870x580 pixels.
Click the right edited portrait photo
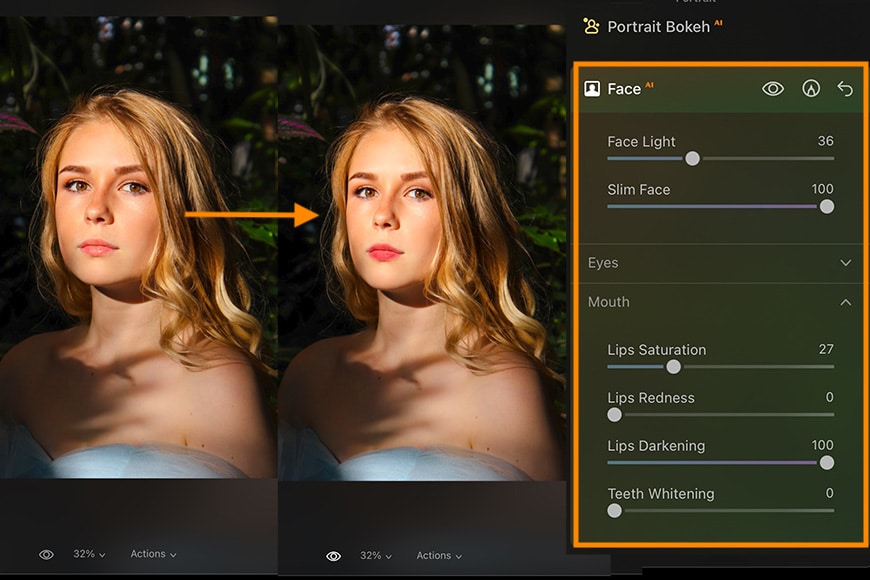(x=422, y=253)
